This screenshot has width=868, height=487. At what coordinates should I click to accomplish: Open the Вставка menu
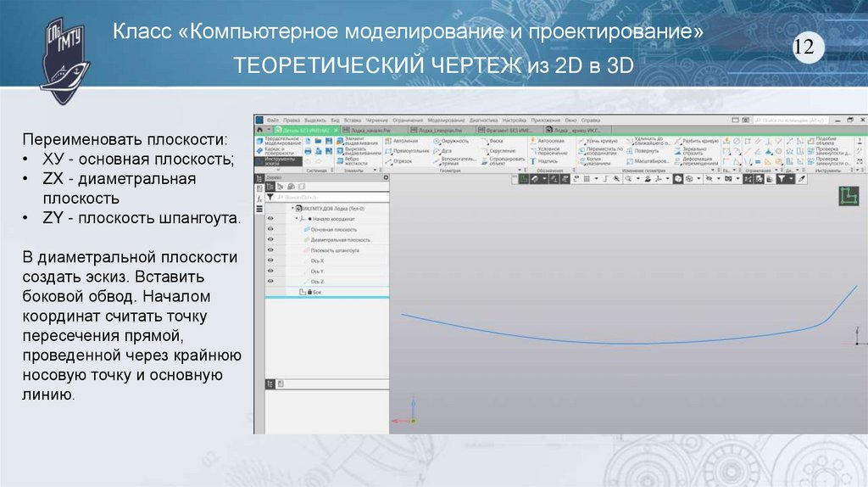[352, 120]
